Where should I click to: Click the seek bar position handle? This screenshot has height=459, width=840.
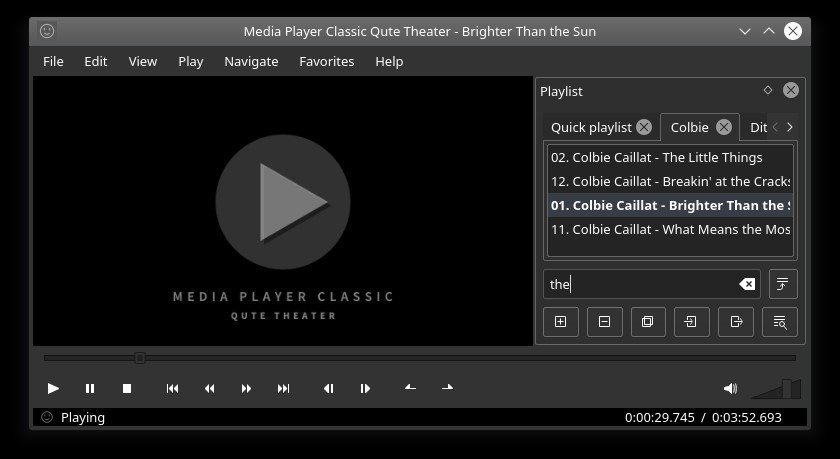(x=140, y=357)
